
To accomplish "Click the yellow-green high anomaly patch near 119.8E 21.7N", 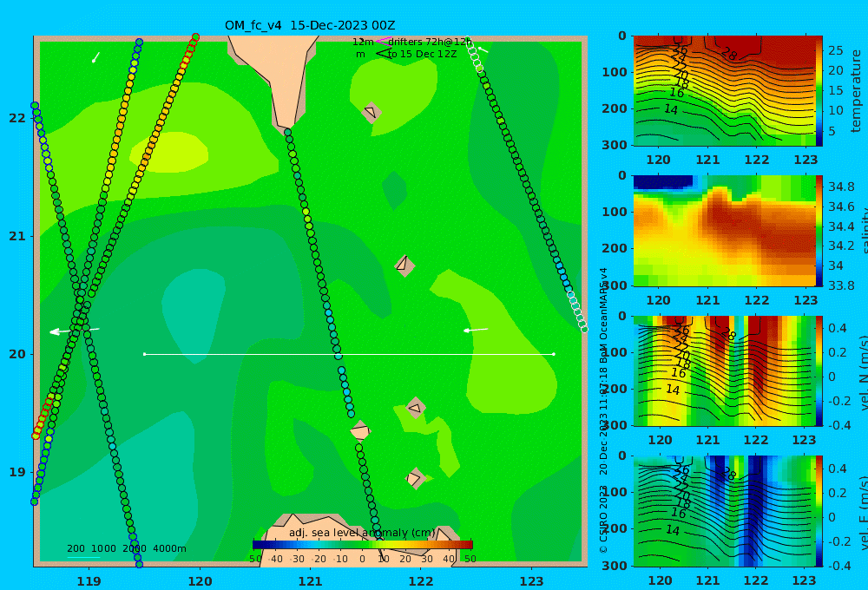I will [169, 152].
